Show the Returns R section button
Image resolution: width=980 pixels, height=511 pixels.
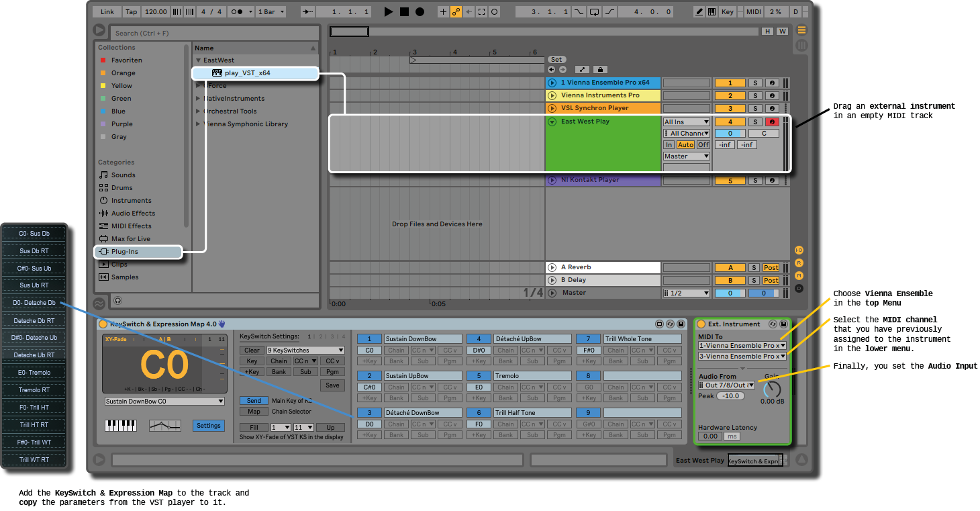point(799,263)
